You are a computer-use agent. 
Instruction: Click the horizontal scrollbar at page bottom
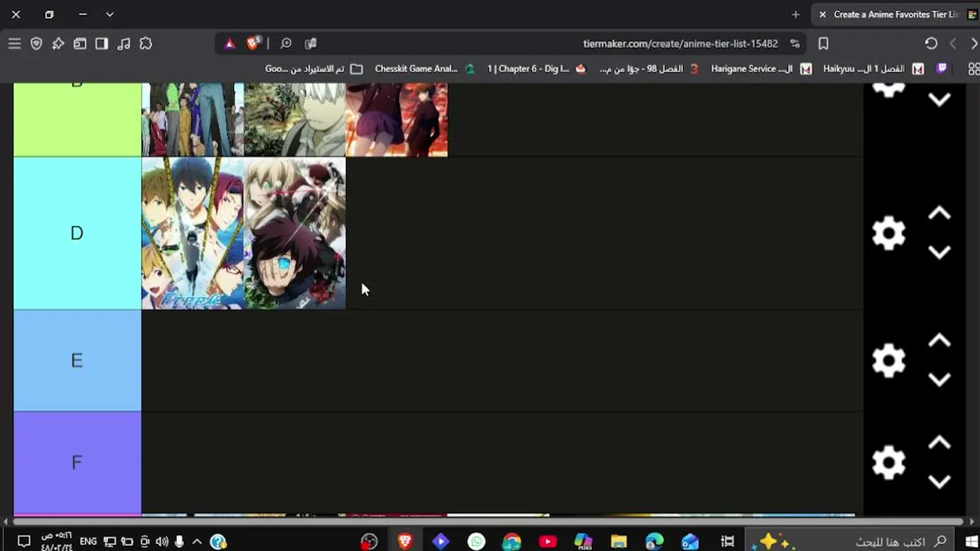487,522
